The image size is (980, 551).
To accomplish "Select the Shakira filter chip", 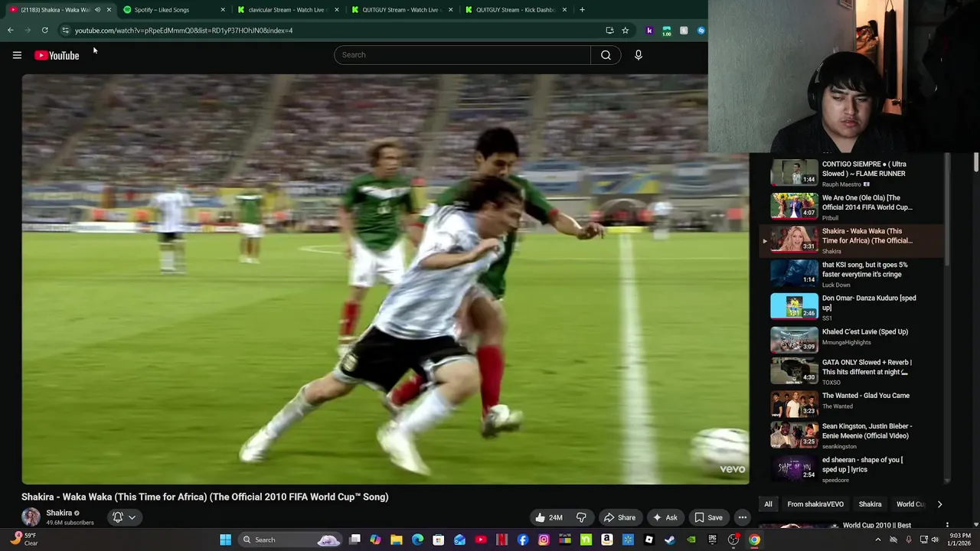I will [870, 504].
